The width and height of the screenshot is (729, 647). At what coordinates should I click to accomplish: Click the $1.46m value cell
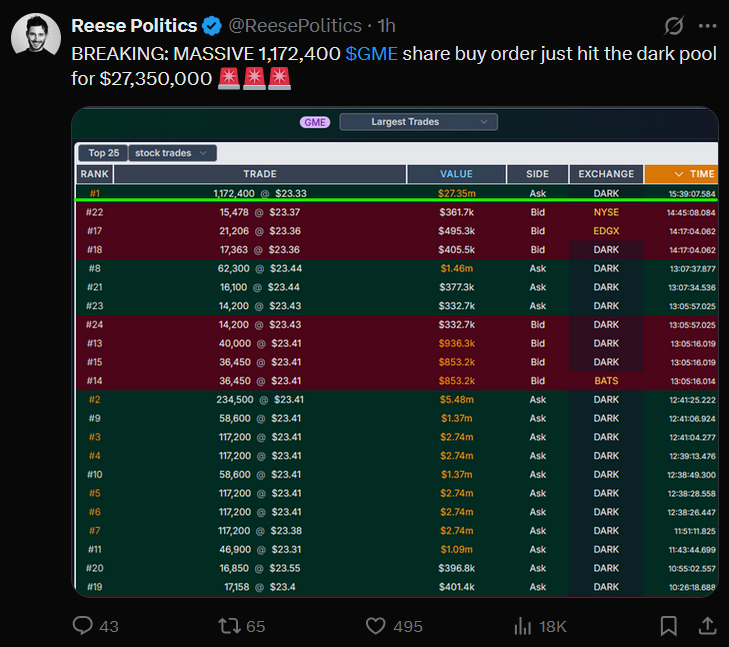(x=457, y=269)
